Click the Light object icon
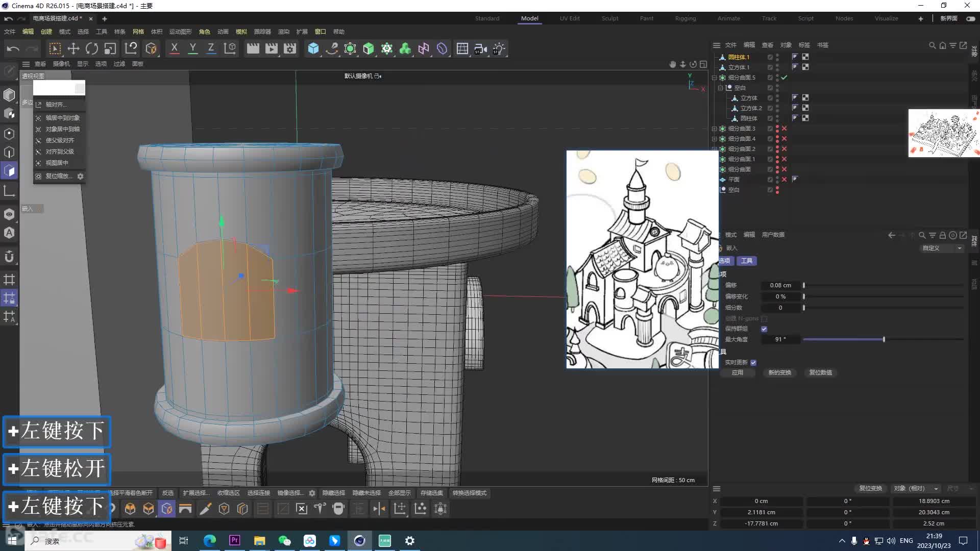Image resolution: width=980 pixels, height=551 pixels. [499, 49]
